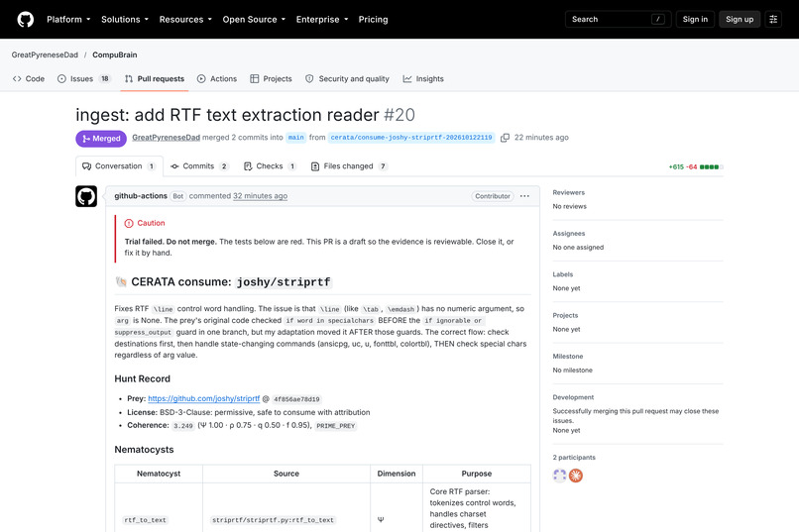Viewport: 799px width, 532px height.
Task: Click the Conversation speech-bubble icon
Action: tap(86, 166)
